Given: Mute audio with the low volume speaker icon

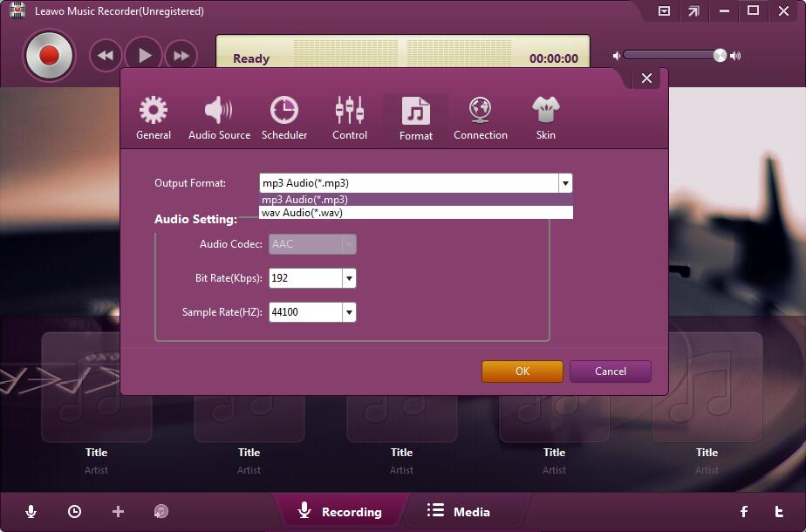Looking at the screenshot, I should tap(617, 56).
